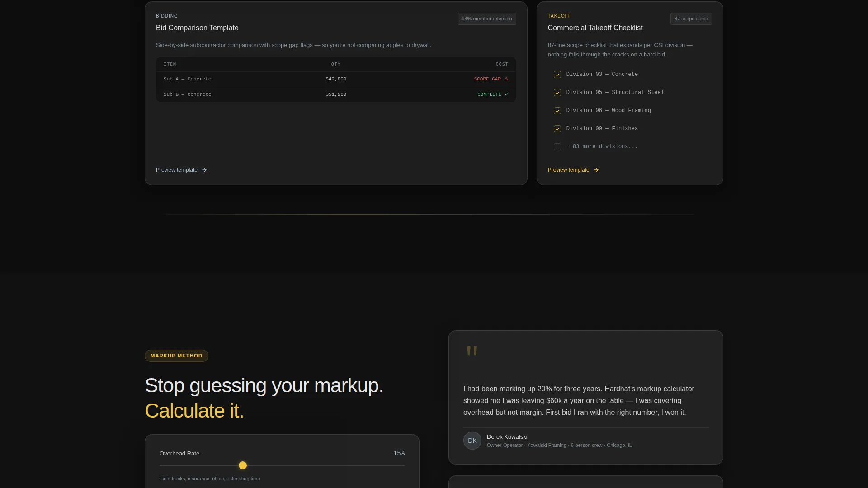Click the Overhead Rate label
The image size is (868, 488).
pyautogui.click(x=179, y=453)
